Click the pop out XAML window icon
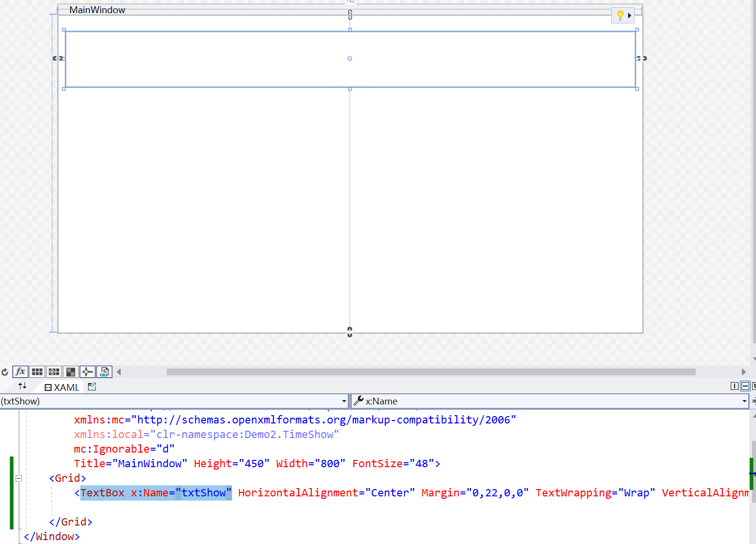756x544 pixels. click(92, 386)
